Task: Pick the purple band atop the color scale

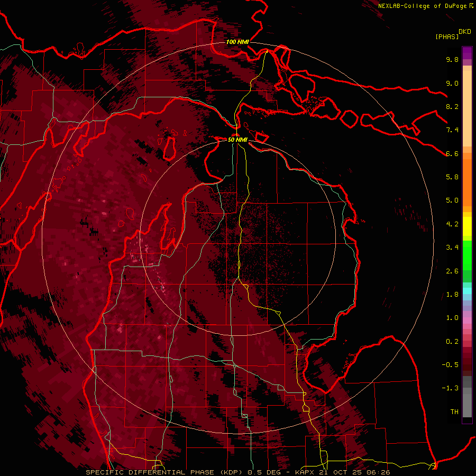Action: pos(467,53)
